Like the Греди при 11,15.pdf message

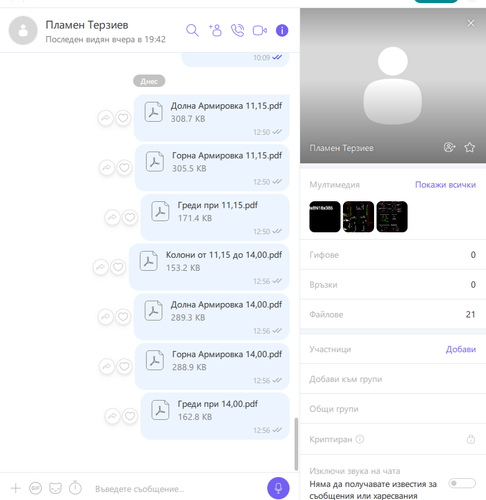point(130,217)
